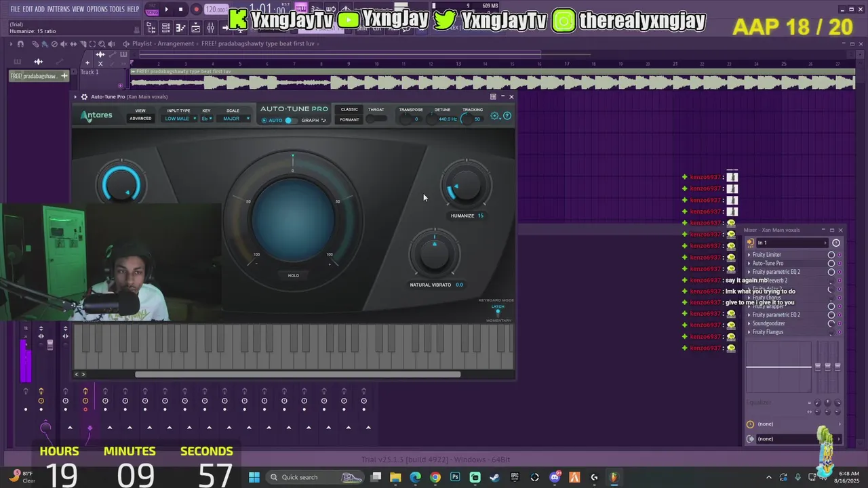Open the mixer toolbar icon
868x488 pixels.
(x=210, y=28)
